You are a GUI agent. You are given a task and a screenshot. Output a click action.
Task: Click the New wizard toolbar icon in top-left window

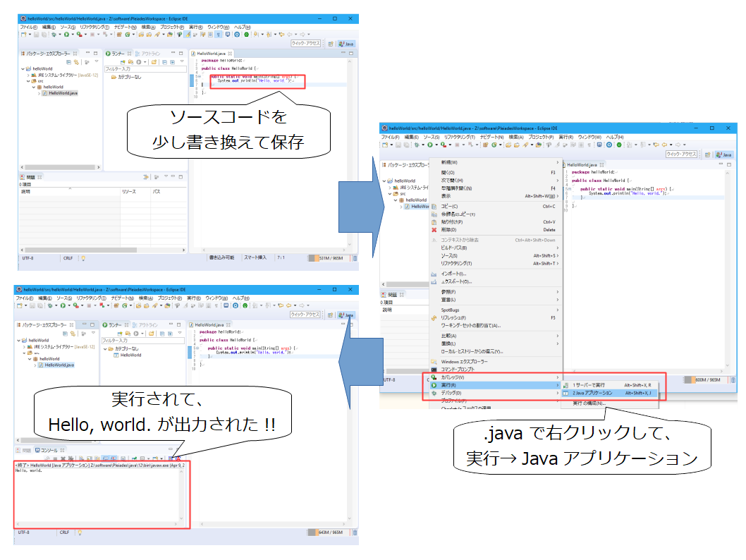pyautogui.click(x=24, y=35)
